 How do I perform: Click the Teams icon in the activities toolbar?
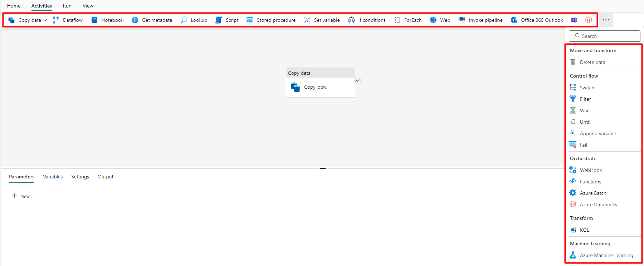tap(574, 20)
